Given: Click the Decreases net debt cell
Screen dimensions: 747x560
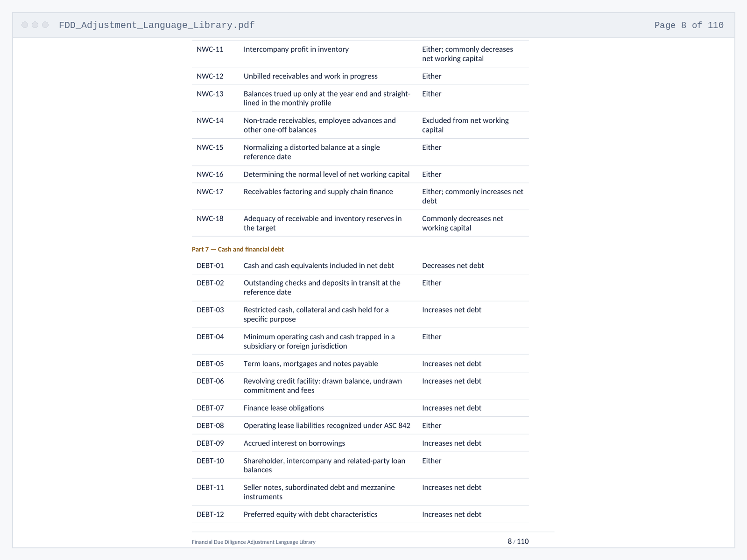Looking at the screenshot, I should coord(453,266).
